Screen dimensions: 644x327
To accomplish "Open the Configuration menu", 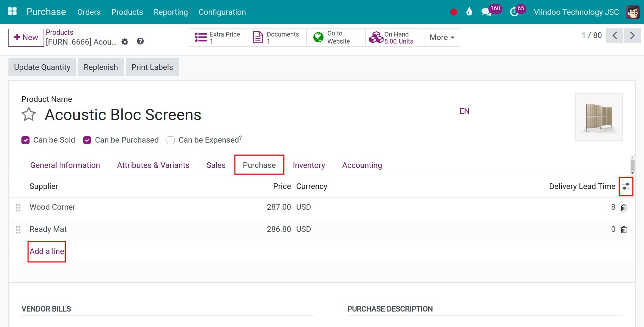I will pos(222,12).
